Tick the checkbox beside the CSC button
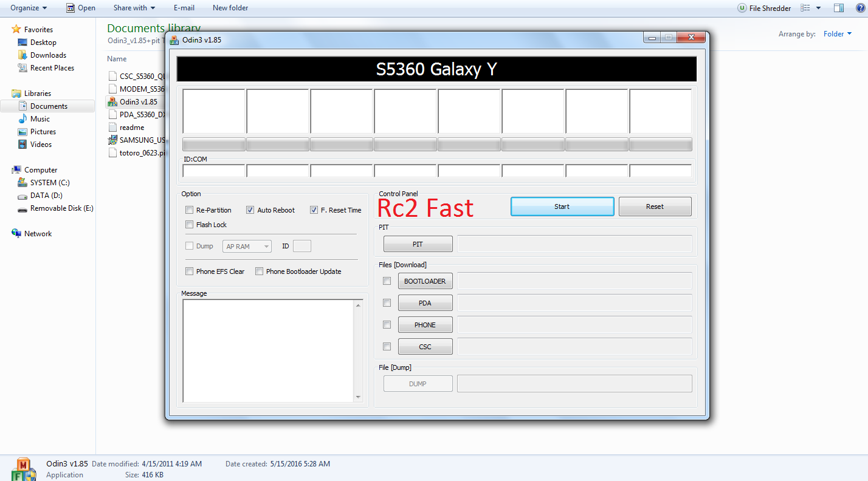The height and width of the screenshot is (481, 868). pyautogui.click(x=387, y=346)
